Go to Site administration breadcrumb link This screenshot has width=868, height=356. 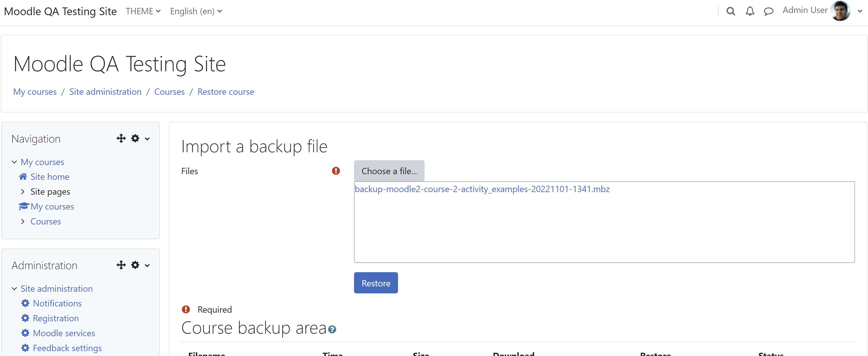(106, 92)
